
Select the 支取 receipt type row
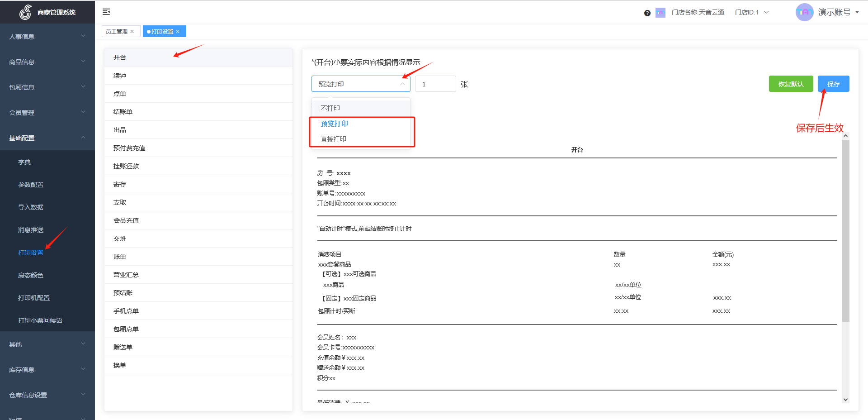pos(198,202)
